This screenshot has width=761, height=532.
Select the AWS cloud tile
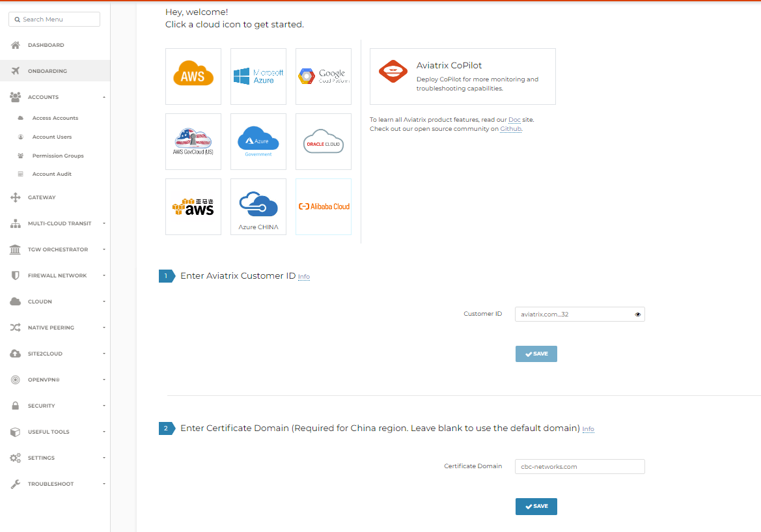(x=193, y=76)
